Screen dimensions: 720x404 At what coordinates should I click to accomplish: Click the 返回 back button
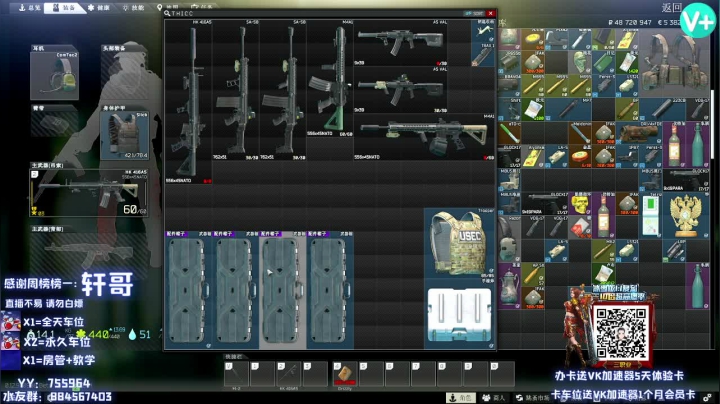pyautogui.click(x=671, y=8)
